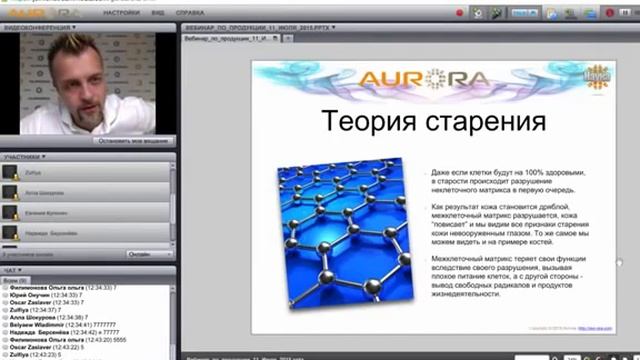Click the orange emblem in slide corner
The image size is (640, 360).
[x=597, y=77]
